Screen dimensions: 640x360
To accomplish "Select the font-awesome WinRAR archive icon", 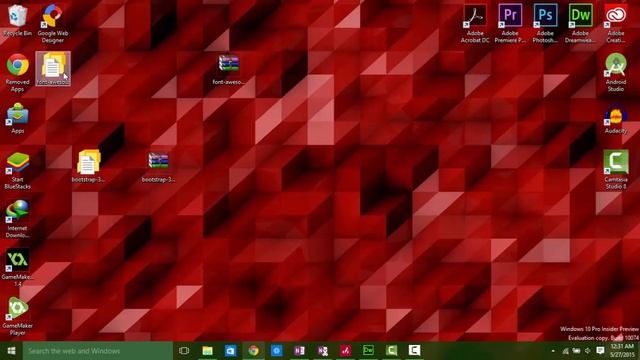I will [x=229, y=69].
